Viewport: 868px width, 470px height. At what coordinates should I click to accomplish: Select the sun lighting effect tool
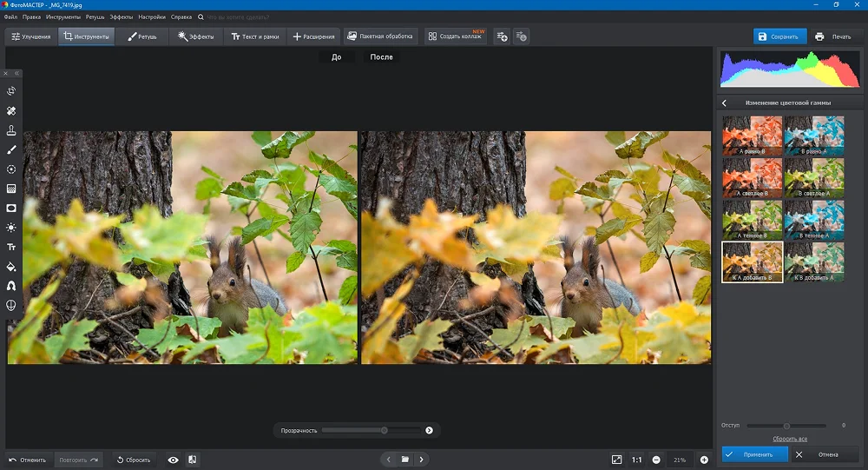pos(11,228)
